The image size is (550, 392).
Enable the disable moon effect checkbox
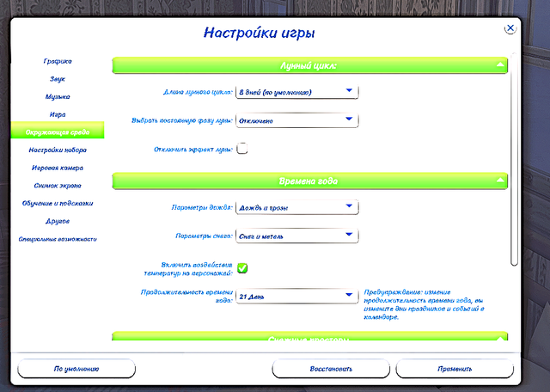[242, 149]
